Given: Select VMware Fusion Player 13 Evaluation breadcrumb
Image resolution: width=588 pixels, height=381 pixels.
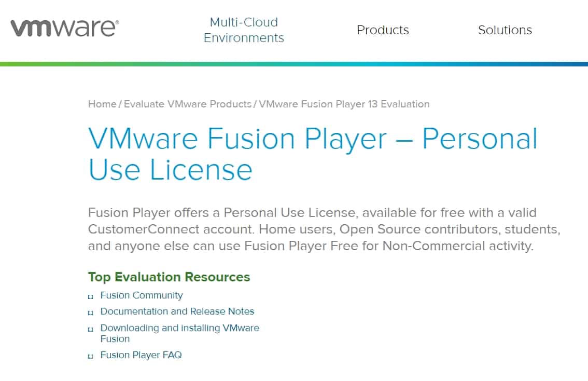Looking at the screenshot, I should coord(344,104).
